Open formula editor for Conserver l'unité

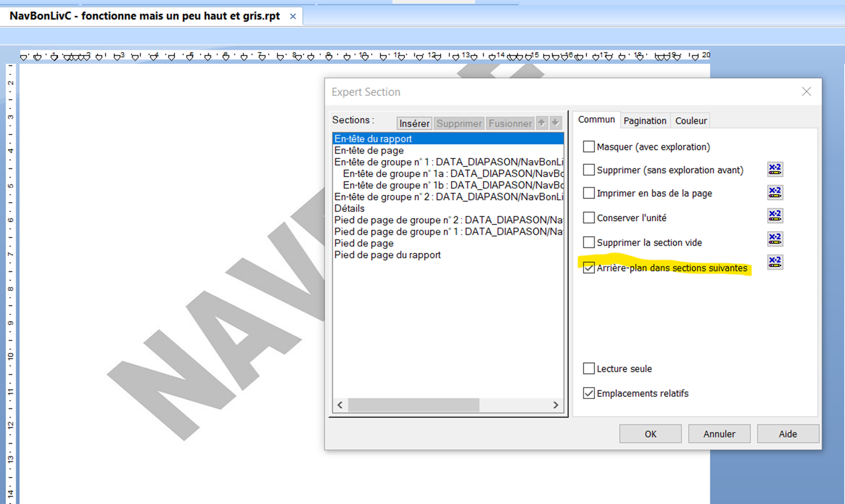coord(775,216)
